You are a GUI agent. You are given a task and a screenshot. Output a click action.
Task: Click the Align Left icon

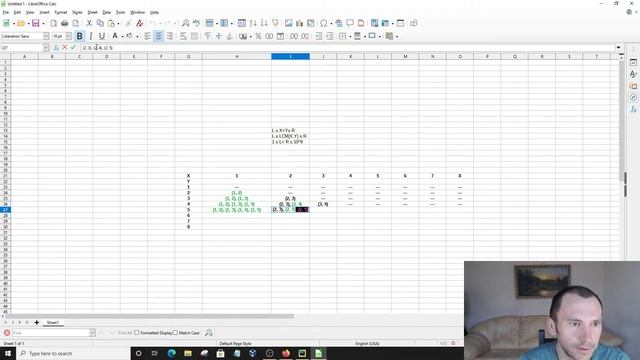point(147,36)
